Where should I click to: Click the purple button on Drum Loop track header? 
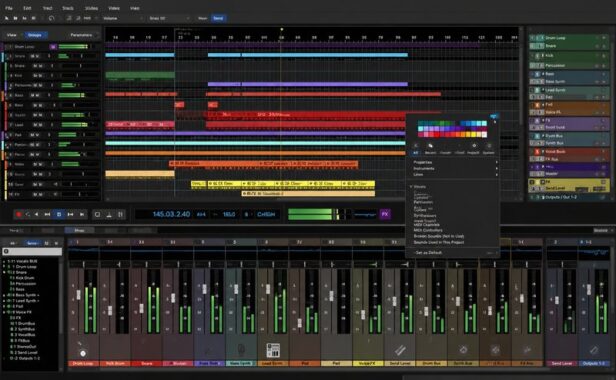coord(53,47)
